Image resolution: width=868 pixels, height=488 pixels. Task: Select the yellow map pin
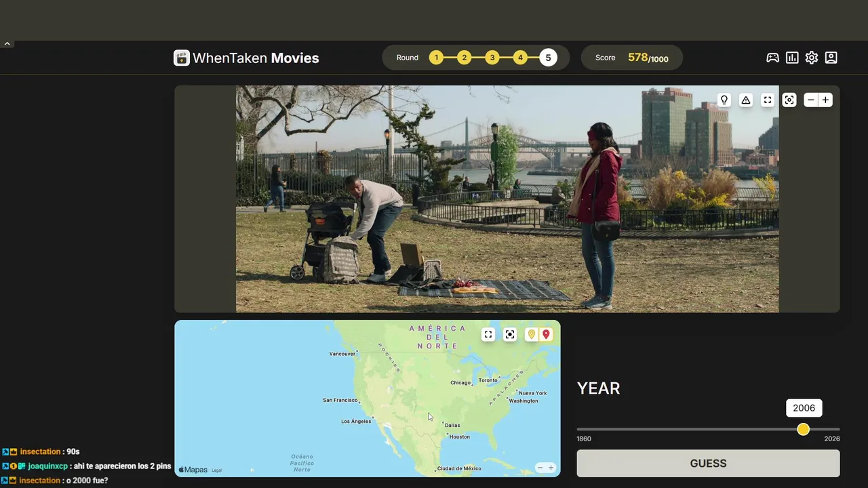pos(532,334)
